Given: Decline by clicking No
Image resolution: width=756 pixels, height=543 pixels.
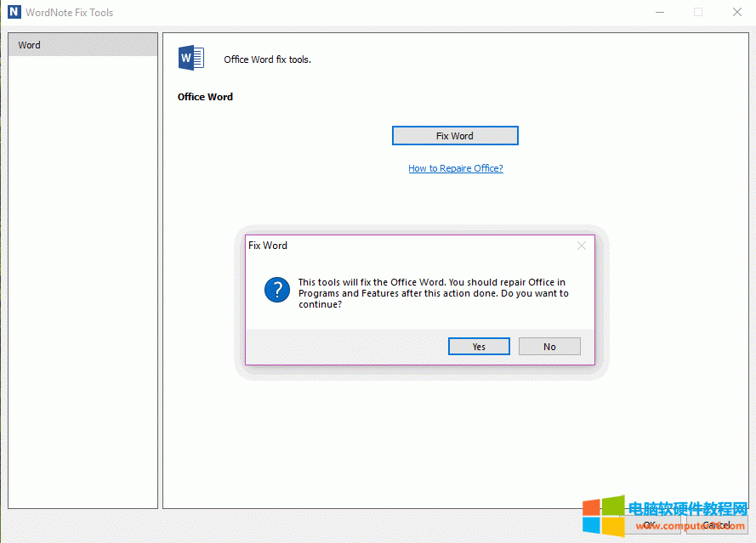Looking at the screenshot, I should click(x=549, y=347).
